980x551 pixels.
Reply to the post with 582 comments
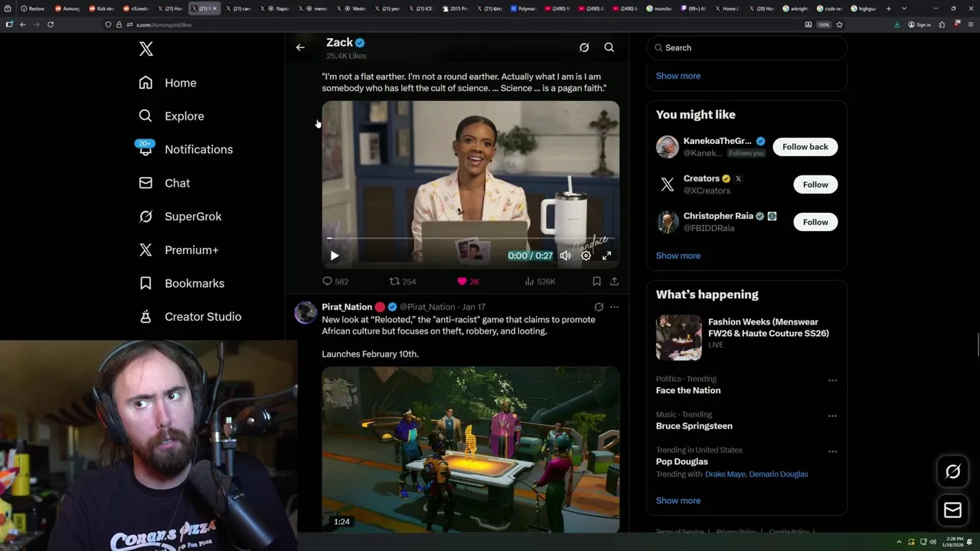pos(335,282)
